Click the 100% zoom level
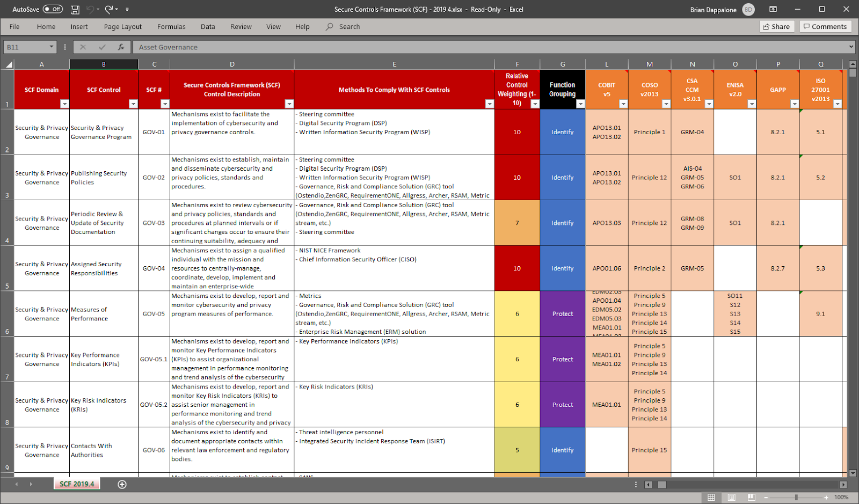 click(841, 498)
